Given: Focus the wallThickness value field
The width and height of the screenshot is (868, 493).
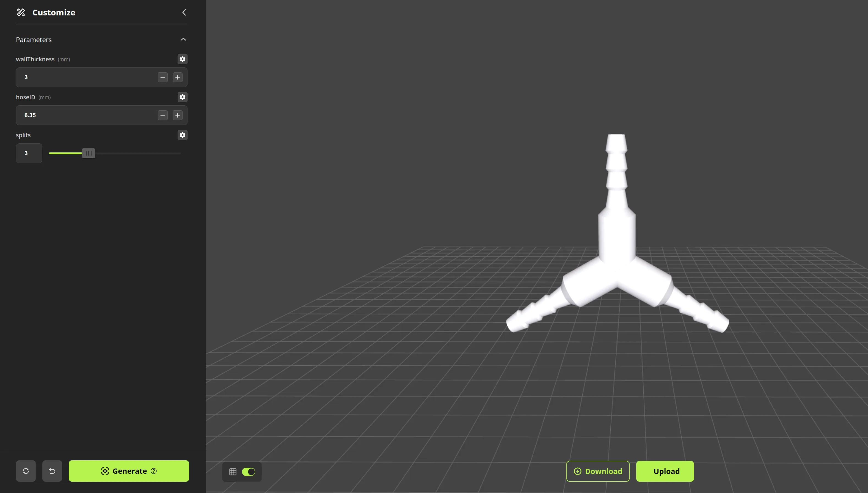Looking at the screenshot, I should point(101,77).
